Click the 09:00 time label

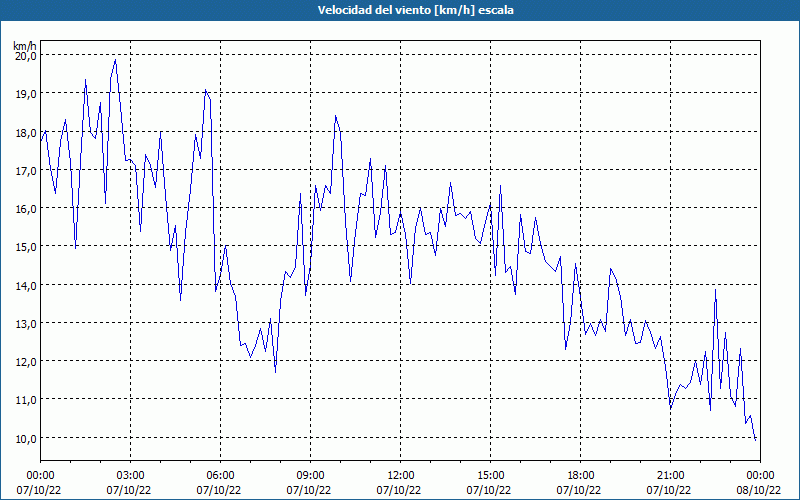click(310, 476)
